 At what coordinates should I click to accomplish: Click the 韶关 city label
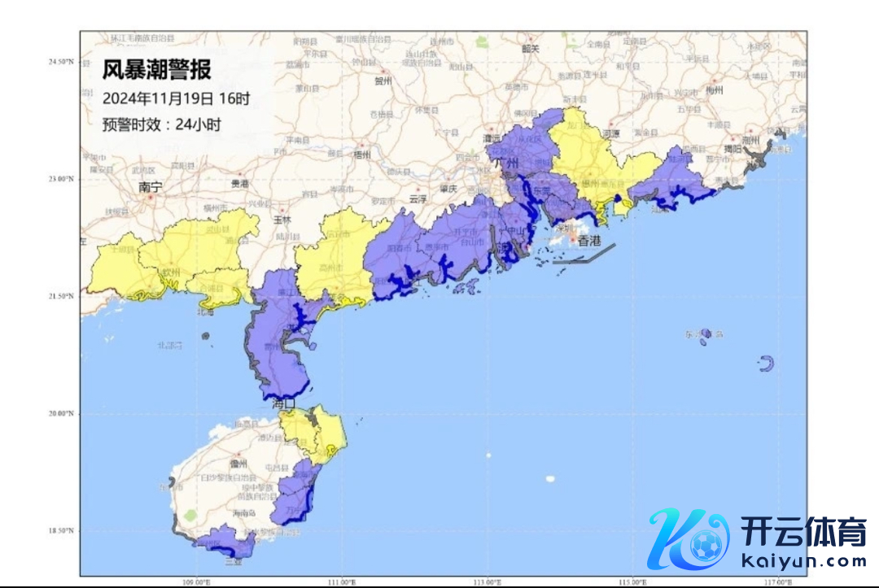531,48
